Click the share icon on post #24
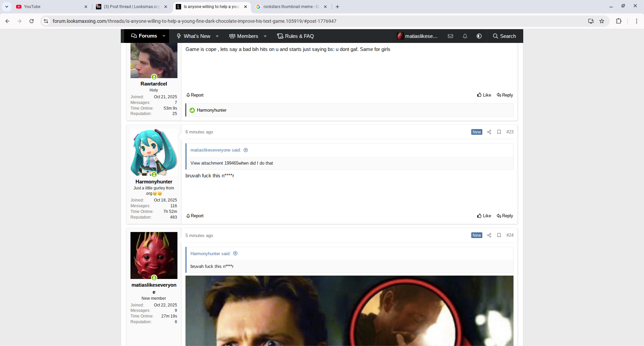Viewport: 644px width, 346px height. pos(489,235)
